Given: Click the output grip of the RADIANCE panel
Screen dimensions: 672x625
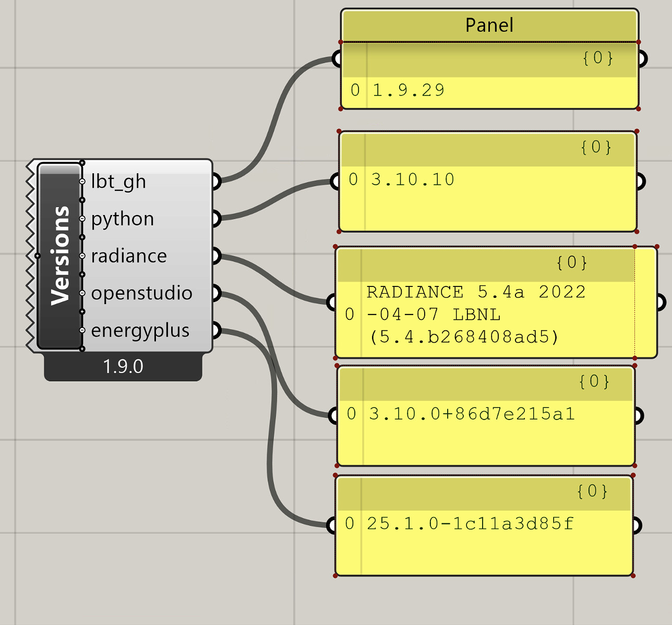Looking at the screenshot, I should click(661, 302).
